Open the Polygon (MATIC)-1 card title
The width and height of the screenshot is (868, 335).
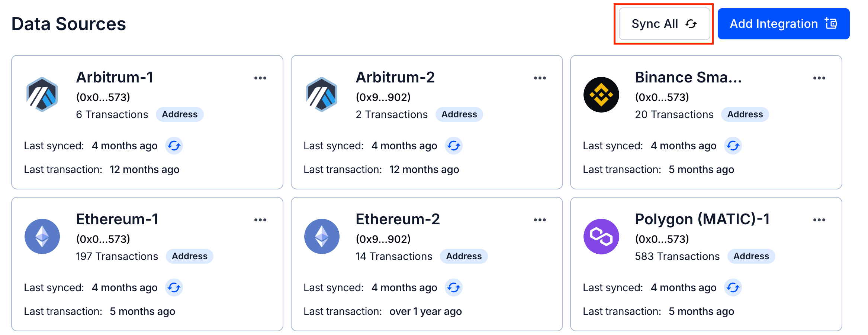click(702, 219)
